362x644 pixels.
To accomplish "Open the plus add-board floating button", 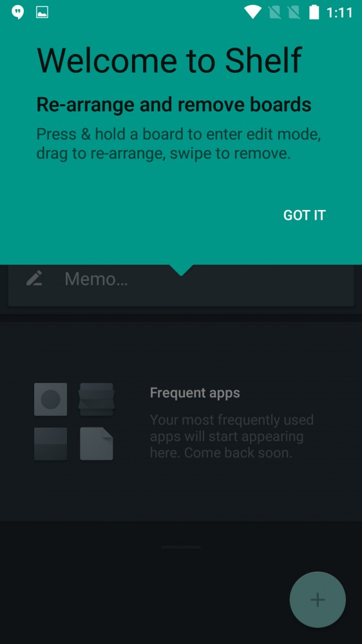I will (318, 600).
